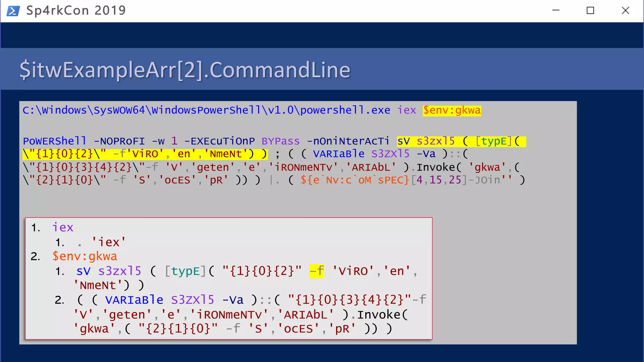Close the Sp4rkCon 2019 window
This screenshot has height=362, width=644.
[x=625, y=10]
